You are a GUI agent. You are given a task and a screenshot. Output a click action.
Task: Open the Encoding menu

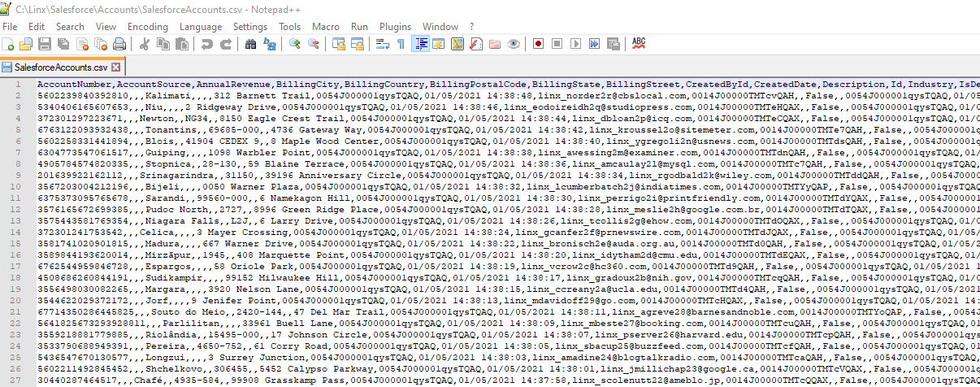pyautogui.click(x=147, y=27)
